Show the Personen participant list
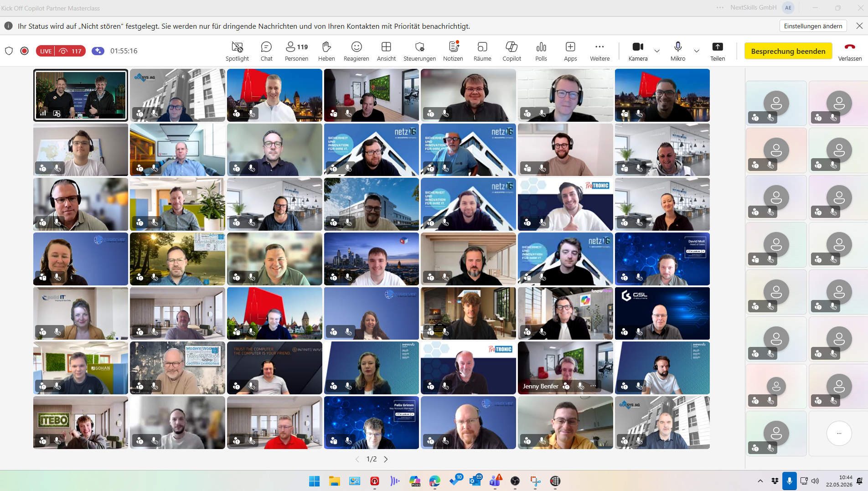This screenshot has height=491, width=868. coord(296,51)
